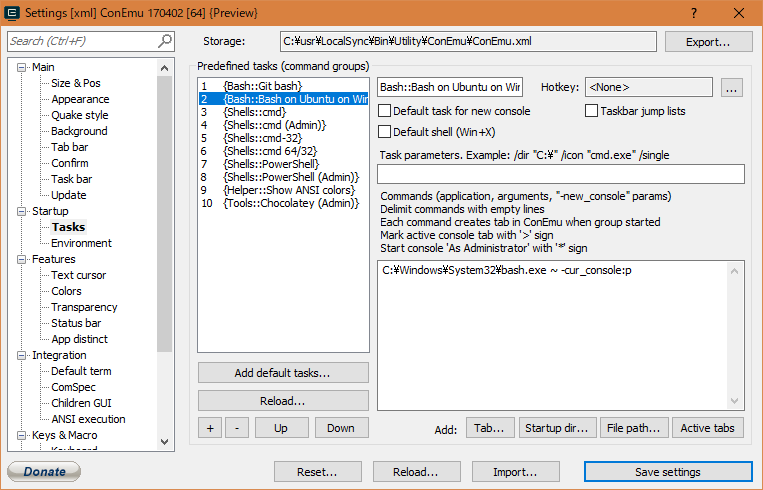Screen dimensions: 763x490
Task: Move selected task Up
Action: [x=281, y=428]
